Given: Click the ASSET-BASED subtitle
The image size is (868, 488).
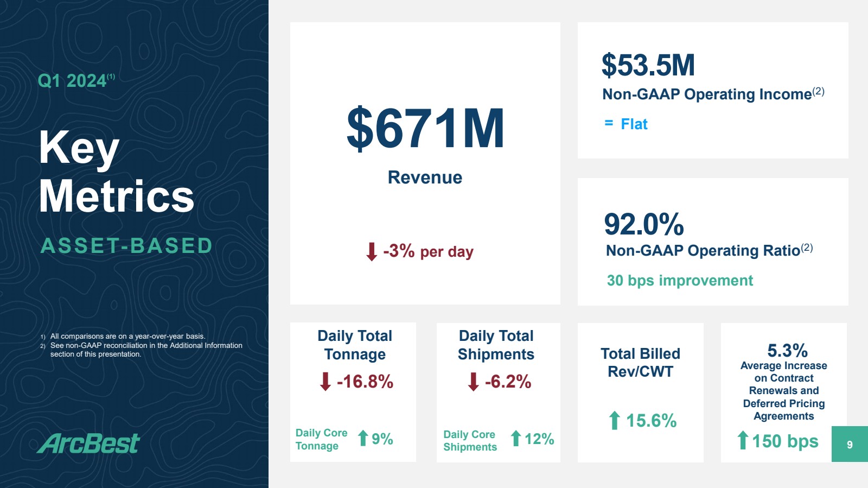Looking at the screenshot, I should point(126,246).
